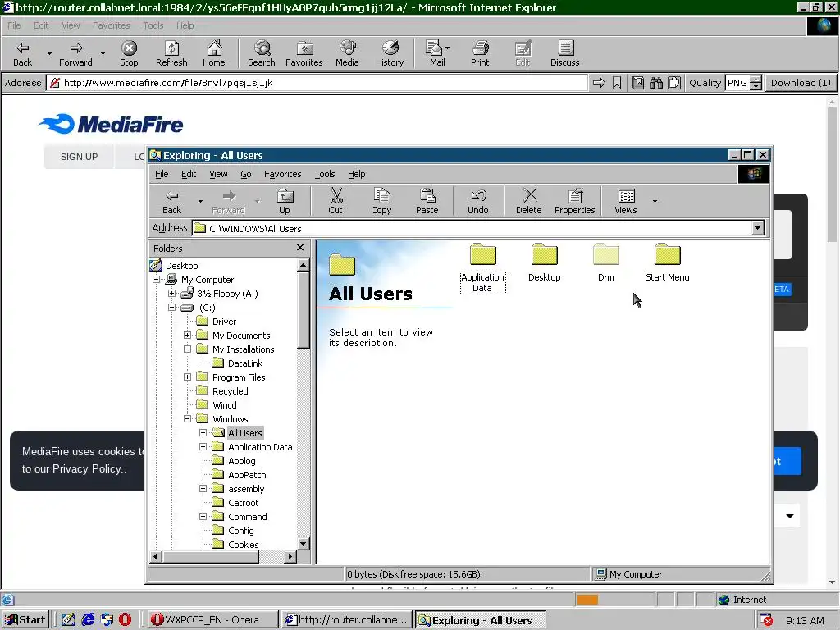Expand the assembly folder tree node
Image resolution: width=840 pixels, height=630 pixels.
point(203,489)
